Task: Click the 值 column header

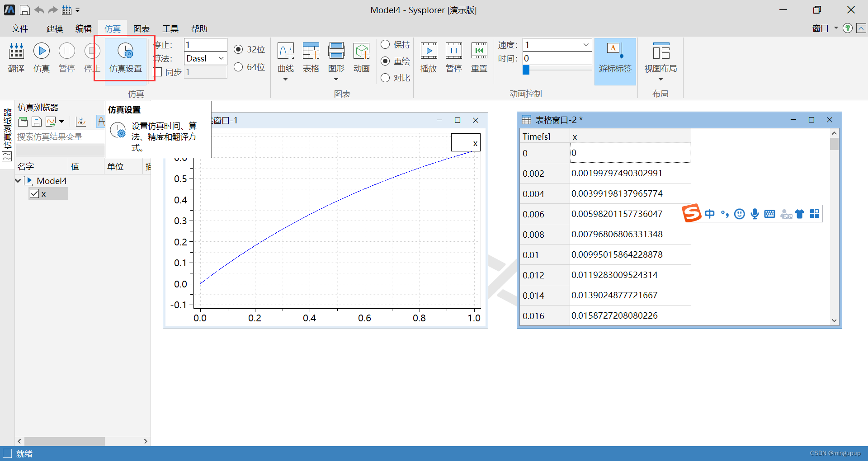Action: click(86, 166)
